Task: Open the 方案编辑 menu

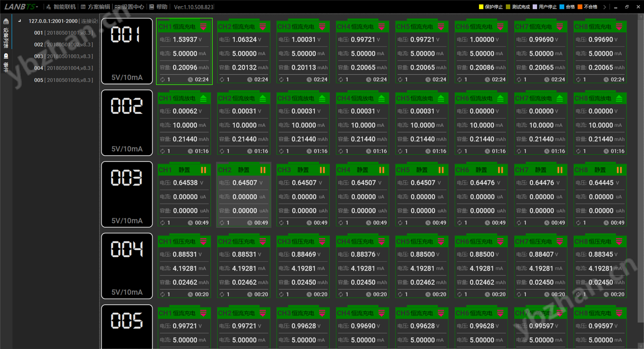Action: 95,7
